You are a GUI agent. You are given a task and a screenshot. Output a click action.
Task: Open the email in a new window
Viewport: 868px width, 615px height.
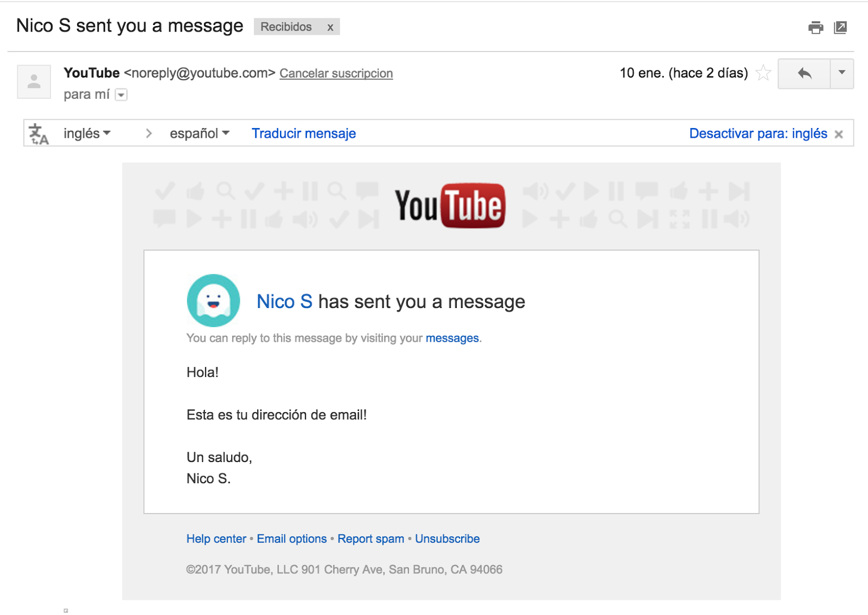(x=840, y=27)
